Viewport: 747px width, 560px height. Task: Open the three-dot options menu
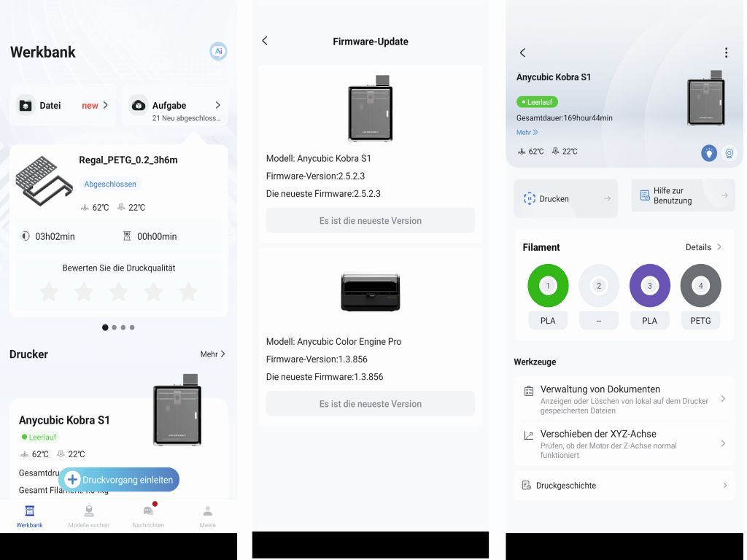coord(726,52)
